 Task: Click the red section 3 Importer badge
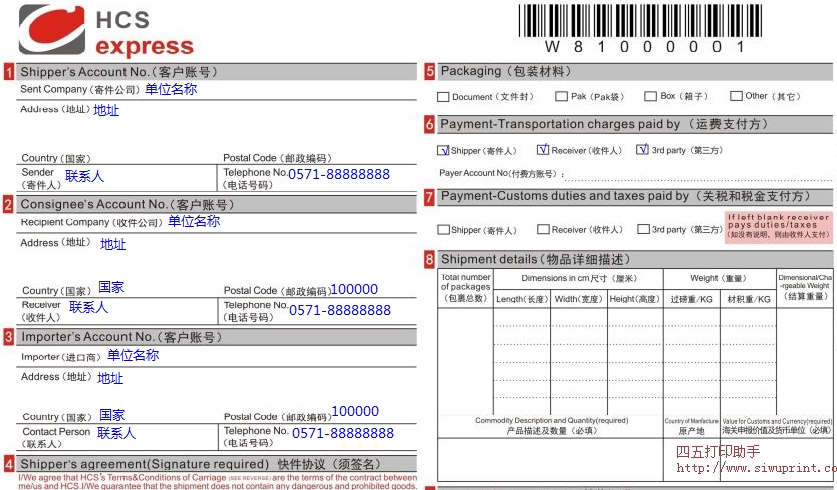click(x=9, y=337)
